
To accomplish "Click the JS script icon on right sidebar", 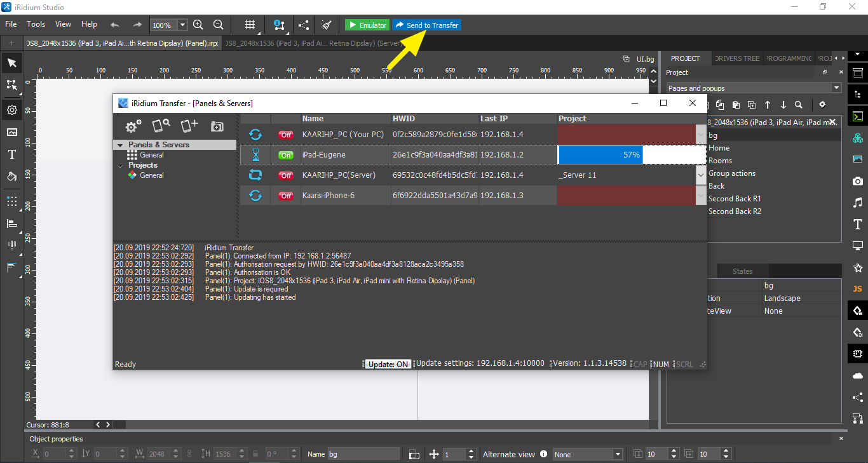I will tap(857, 289).
